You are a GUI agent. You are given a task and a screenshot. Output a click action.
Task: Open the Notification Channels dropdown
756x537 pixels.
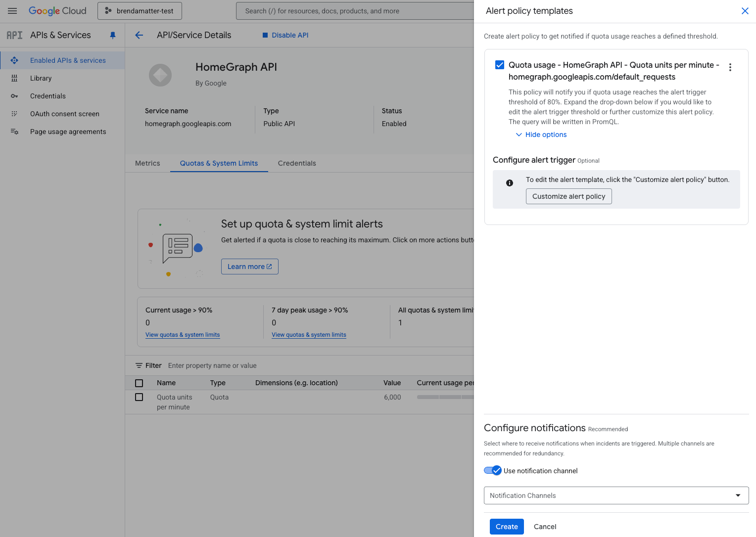click(x=616, y=495)
